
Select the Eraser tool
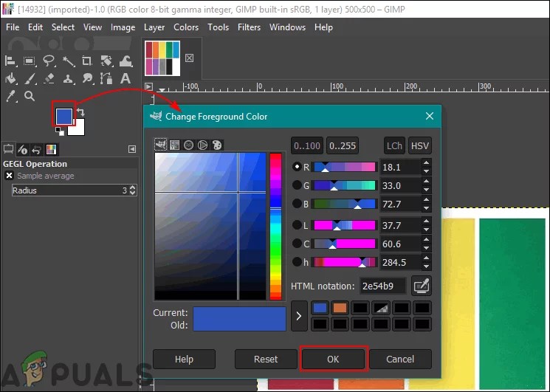49,78
